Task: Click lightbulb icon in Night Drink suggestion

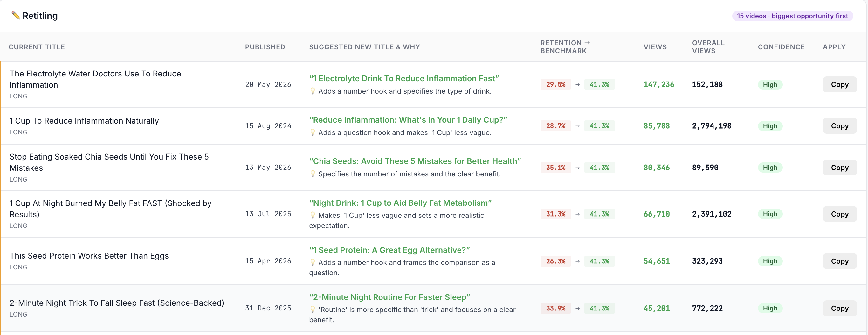Action: 313,215
